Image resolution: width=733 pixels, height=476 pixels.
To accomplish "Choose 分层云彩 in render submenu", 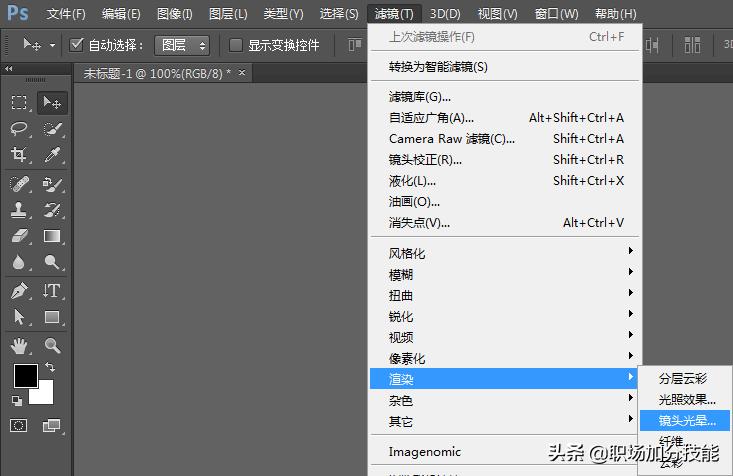I will tap(685, 378).
